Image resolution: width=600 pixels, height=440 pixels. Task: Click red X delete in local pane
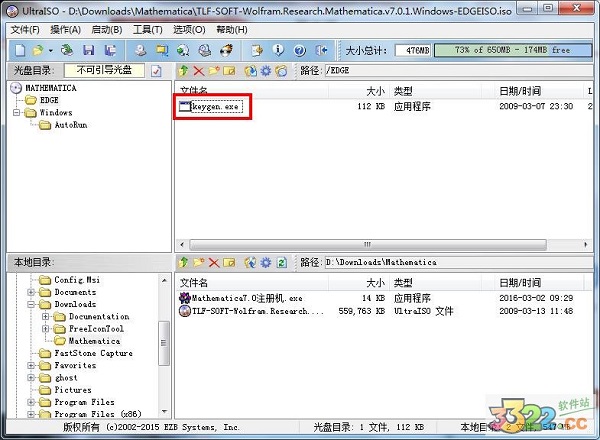[214, 262]
